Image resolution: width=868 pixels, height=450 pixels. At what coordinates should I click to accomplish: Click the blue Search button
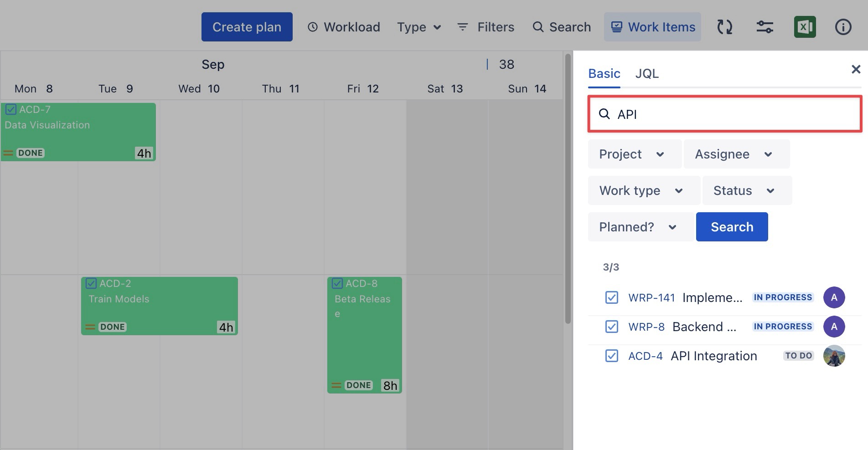(732, 227)
